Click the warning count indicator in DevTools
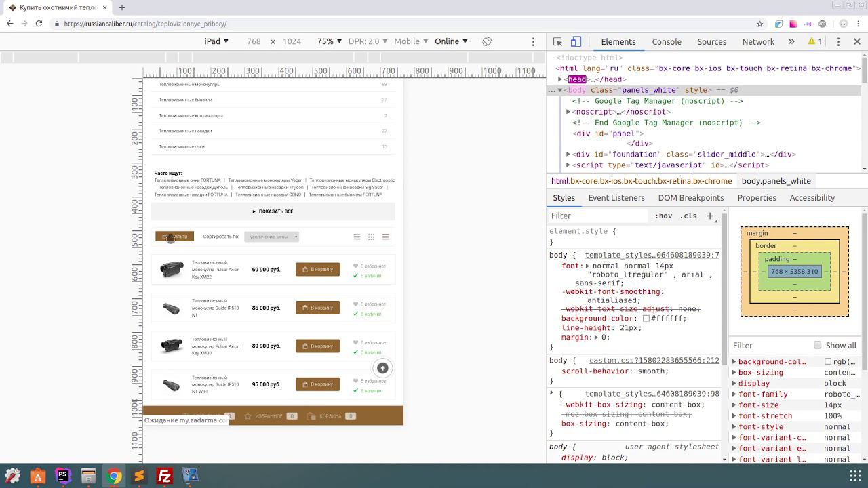The height and width of the screenshot is (488, 868). 815,41
